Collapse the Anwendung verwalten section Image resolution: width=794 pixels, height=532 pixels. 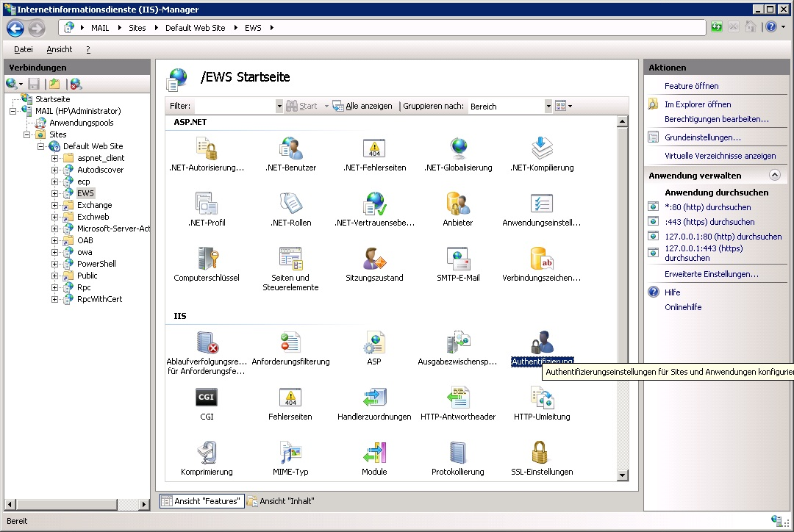tap(774, 176)
